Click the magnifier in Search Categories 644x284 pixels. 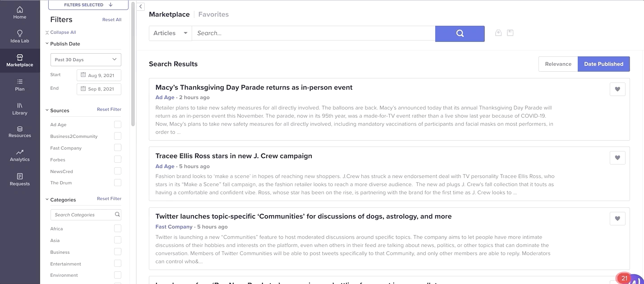point(117,215)
